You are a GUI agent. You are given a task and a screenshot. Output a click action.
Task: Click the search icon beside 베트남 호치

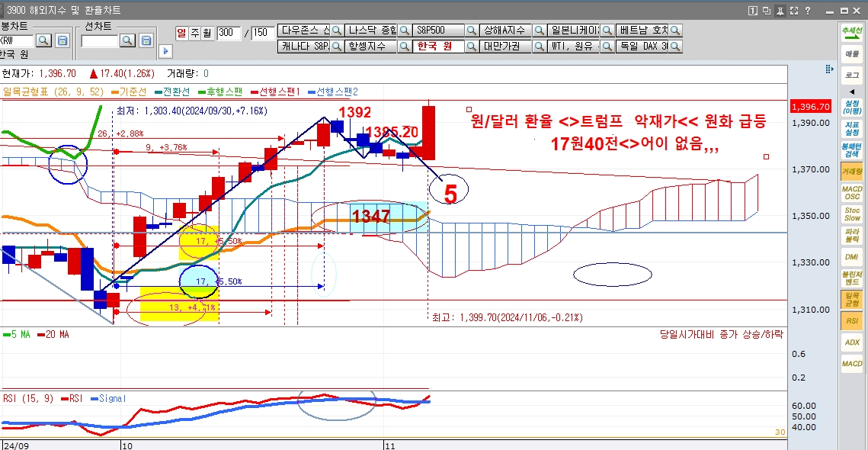tap(675, 31)
